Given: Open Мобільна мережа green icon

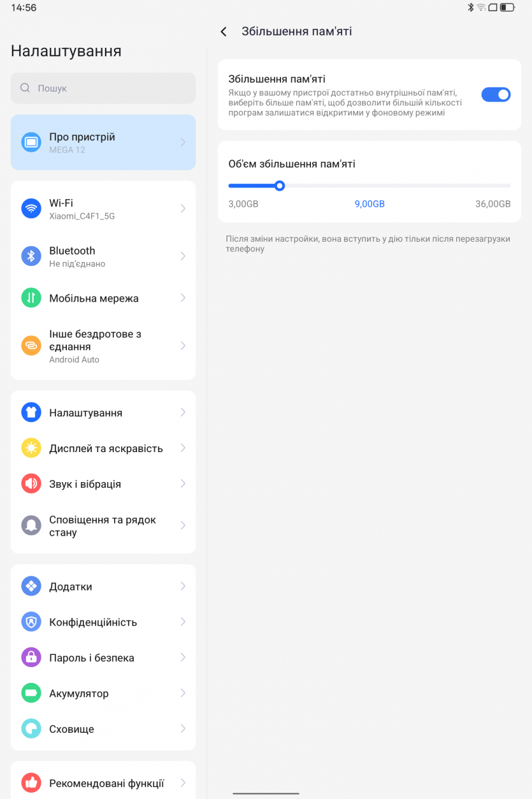Looking at the screenshot, I should 31,298.
